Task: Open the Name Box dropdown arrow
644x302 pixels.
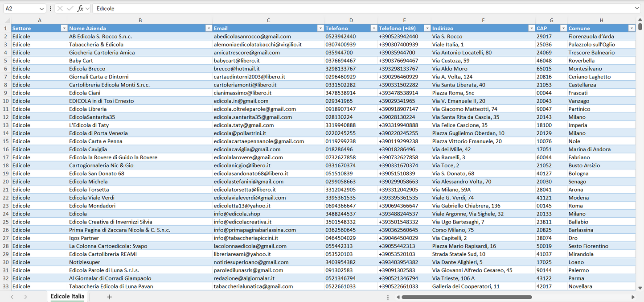Action: click(41, 8)
